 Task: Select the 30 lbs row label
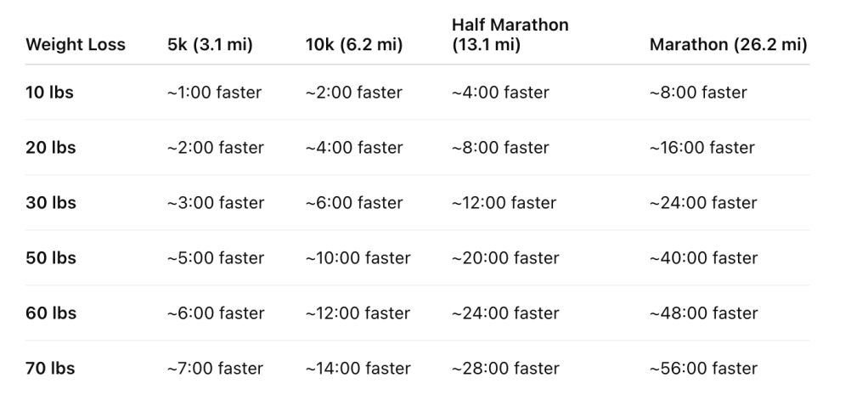coord(51,203)
